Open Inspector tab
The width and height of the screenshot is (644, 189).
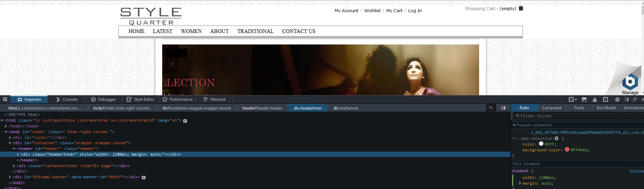[x=29, y=99]
